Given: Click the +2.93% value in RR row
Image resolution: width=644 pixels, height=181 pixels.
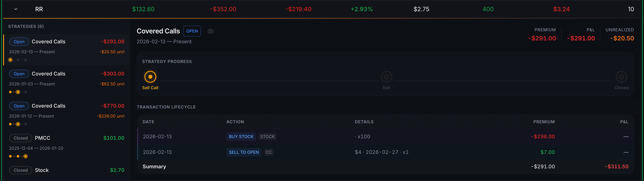Looking at the screenshot, I should pos(362,9).
